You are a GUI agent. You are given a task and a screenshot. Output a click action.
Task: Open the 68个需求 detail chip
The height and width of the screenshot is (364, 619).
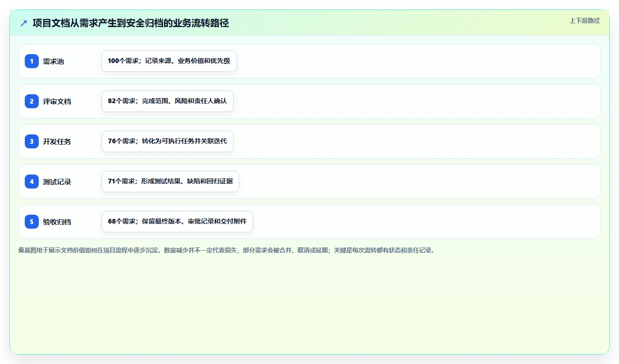pyautogui.click(x=177, y=222)
